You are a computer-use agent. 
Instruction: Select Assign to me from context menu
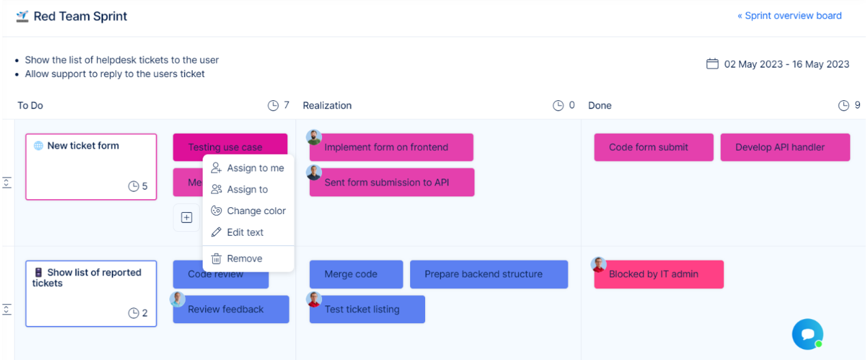click(x=248, y=168)
